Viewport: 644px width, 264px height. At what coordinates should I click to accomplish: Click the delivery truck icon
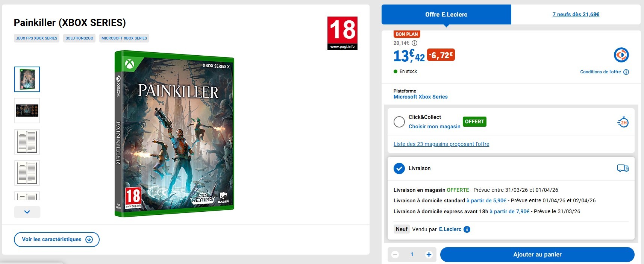pos(623,168)
